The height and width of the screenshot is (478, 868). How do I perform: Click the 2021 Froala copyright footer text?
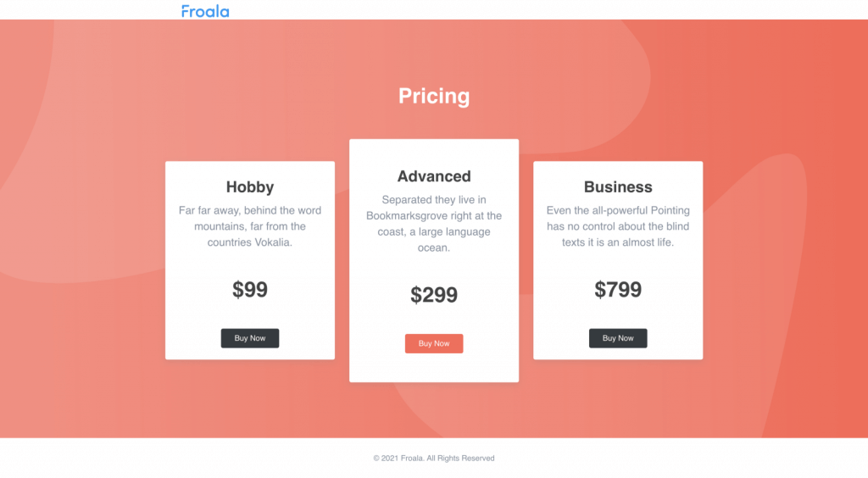pyautogui.click(x=434, y=458)
